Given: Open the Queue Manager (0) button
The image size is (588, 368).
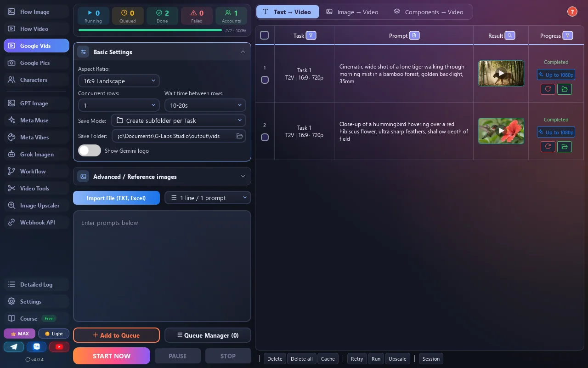Looking at the screenshot, I should (x=208, y=335).
